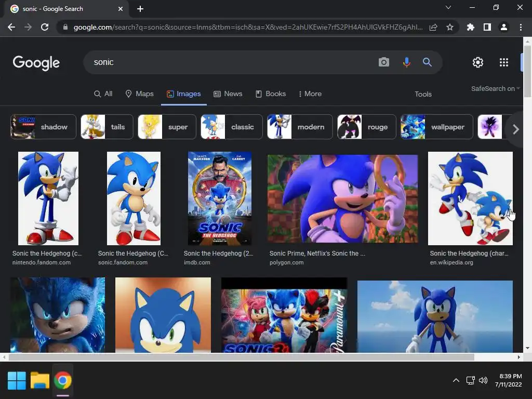The width and height of the screenshot is (532, 399).
Task: Bookmark this page with the star
Action: pos(449,27)
